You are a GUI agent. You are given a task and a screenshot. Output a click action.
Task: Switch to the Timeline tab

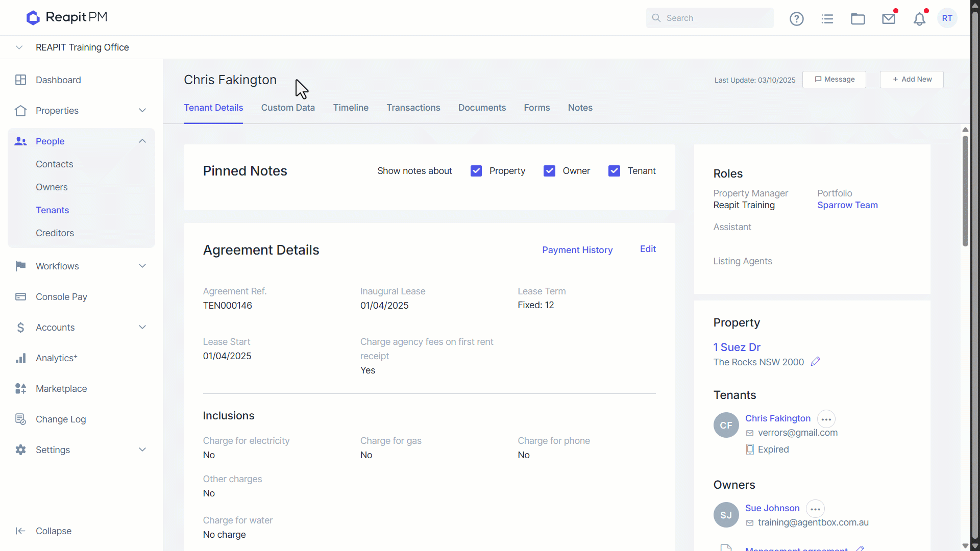click(x=351, y=108)
